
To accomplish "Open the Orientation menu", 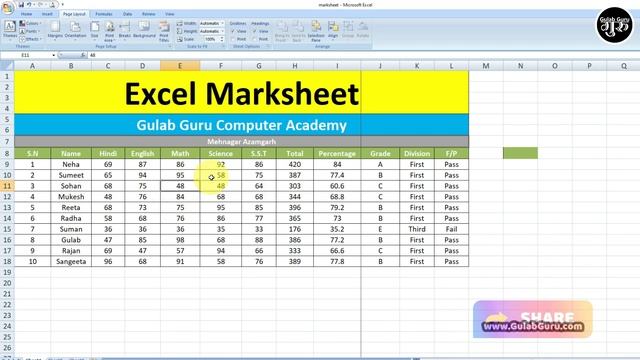I will pos(76,31).
